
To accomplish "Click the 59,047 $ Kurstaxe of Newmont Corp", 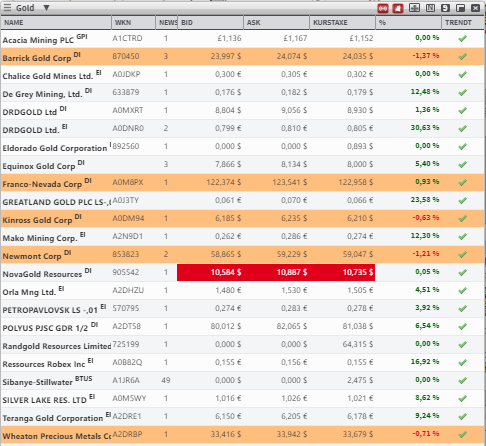I will [x=358, y=254].
